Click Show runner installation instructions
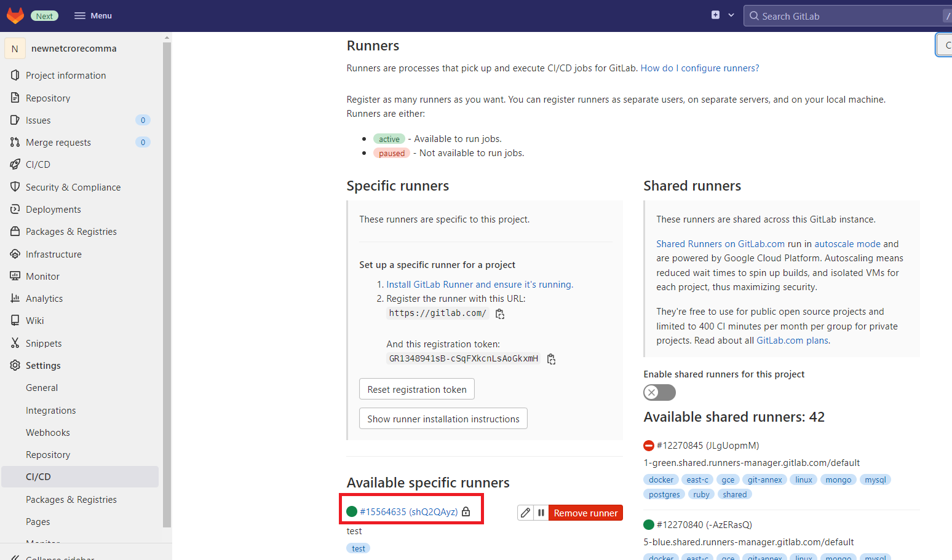This screenshot has width=952, height=560. (x=443, y=419)
